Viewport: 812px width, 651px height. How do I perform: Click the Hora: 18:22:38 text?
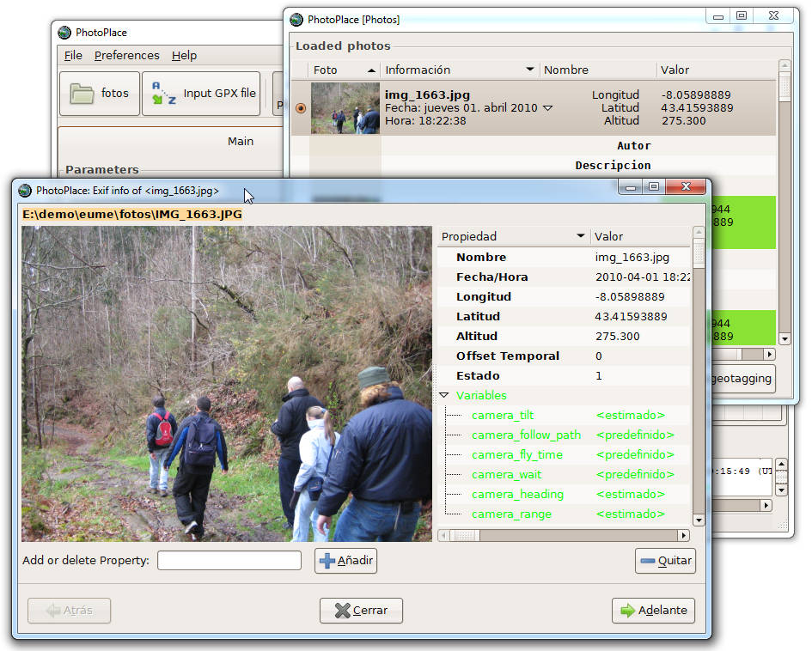click(x=425, y=121)
